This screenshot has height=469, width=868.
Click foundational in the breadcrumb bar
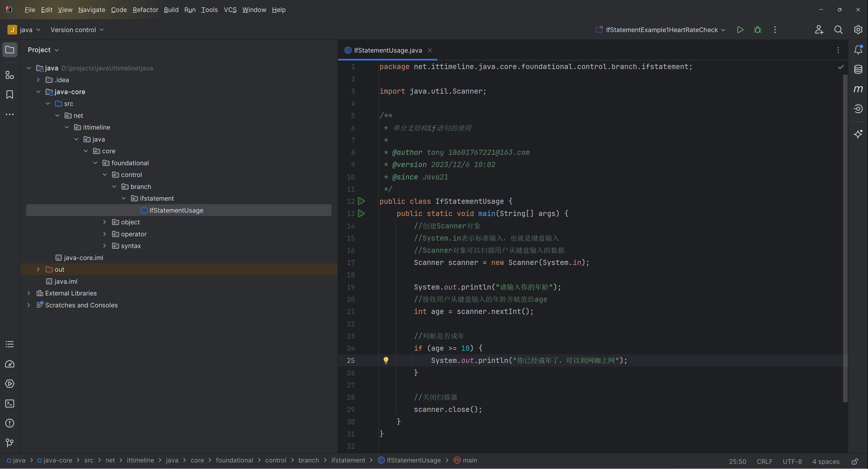[x=234, y=460]
